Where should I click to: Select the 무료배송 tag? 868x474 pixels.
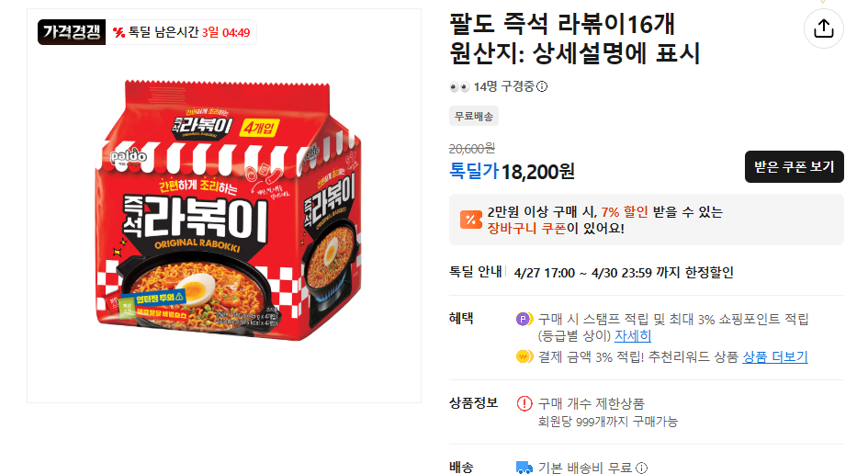coord(473,117)
